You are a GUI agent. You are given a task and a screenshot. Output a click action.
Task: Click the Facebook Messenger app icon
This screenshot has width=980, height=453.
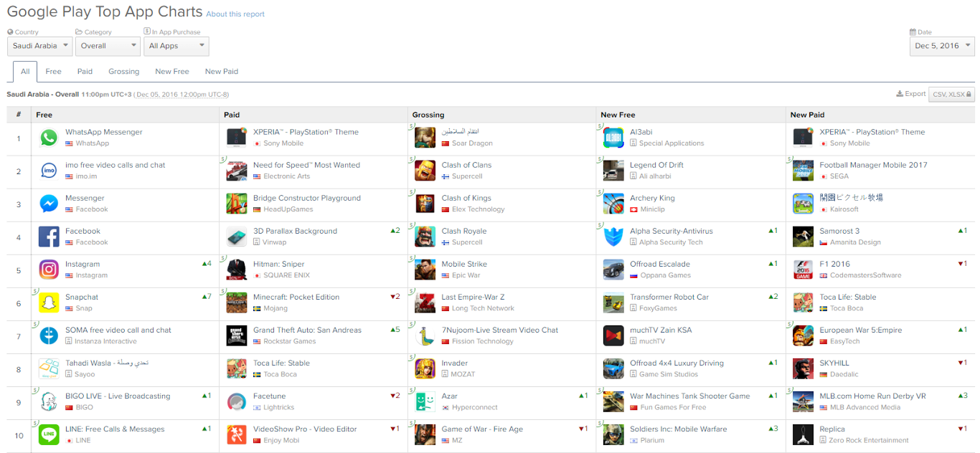coord(49,204)
